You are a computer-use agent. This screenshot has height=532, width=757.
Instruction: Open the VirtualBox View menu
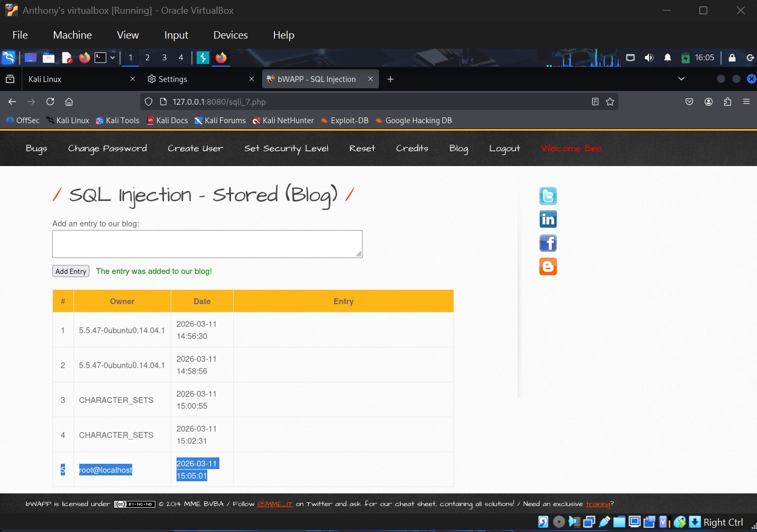[x=128, y=35]
